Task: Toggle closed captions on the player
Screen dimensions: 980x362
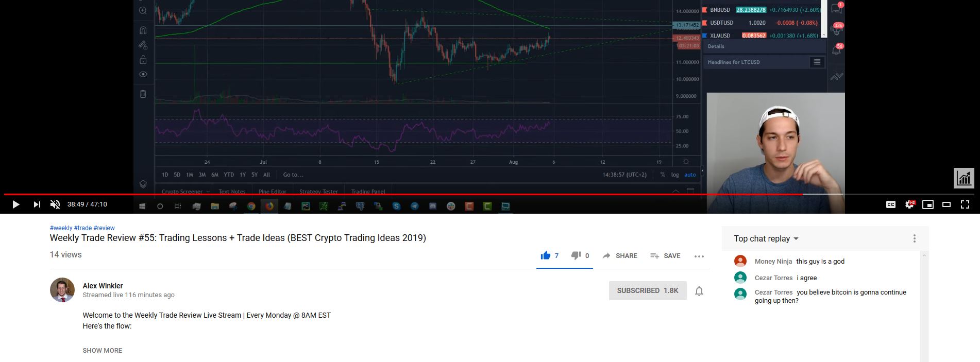Action: click(x=890, y=204)
